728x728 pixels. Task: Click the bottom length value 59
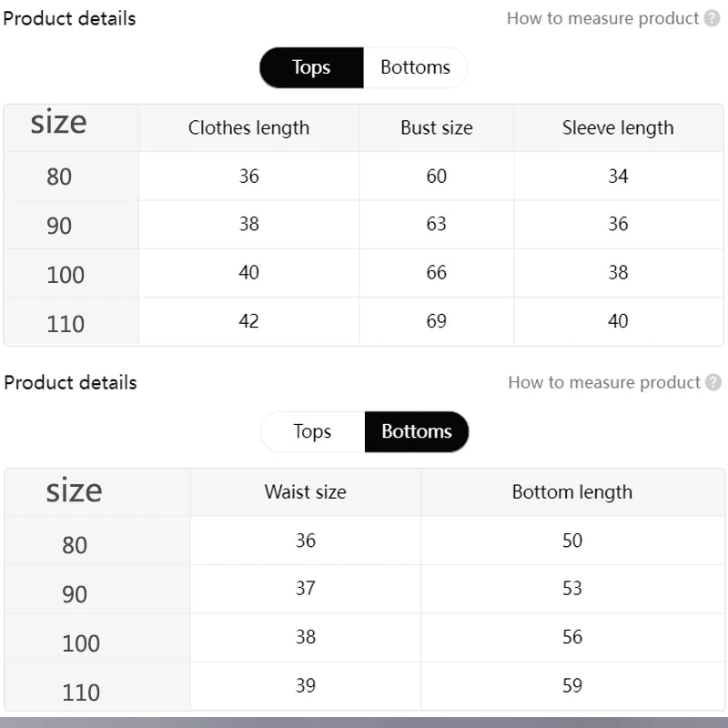pyautogui.click(x=571, y=685)
